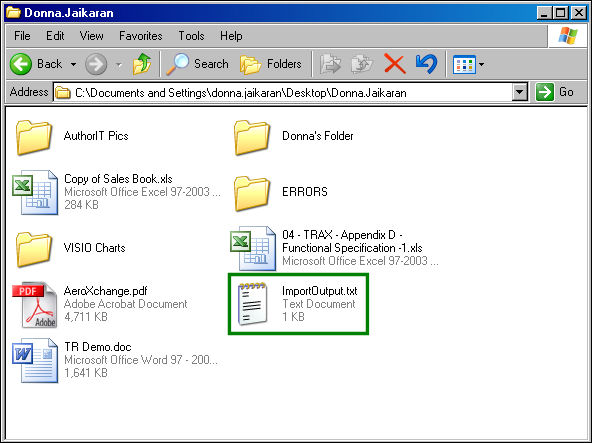Click the Folders toolbar label
Image resolution: width=592 pixels, height=443 pixels.
pos(284,64)
